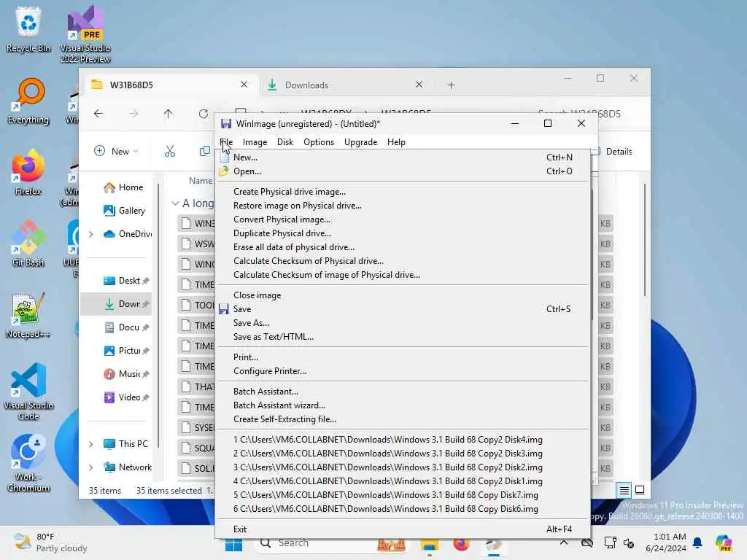
Task: Expand the OneDrive tree node
Action: point(90,234)
